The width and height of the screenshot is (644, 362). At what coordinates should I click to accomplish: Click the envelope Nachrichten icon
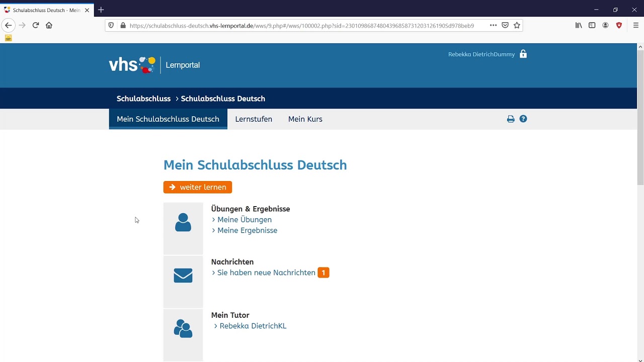pyautogui.click(x=183, y=276)
